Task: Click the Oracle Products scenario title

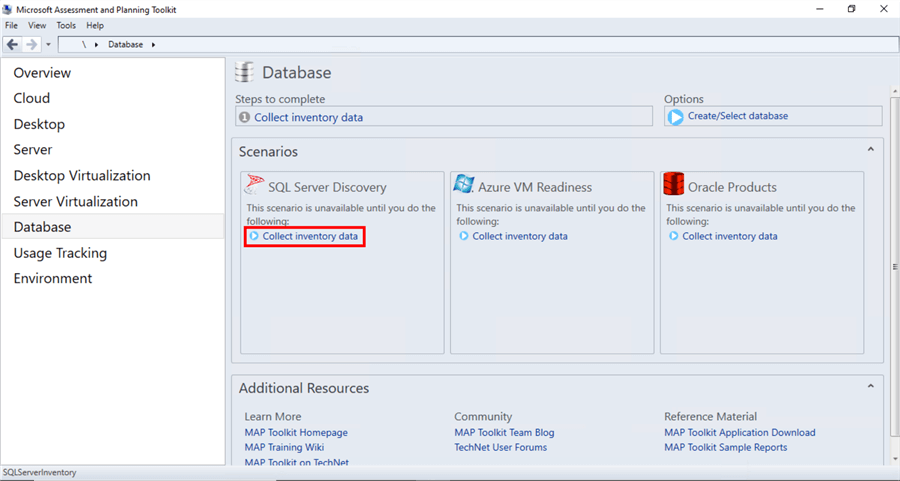Action: (x=732, y=187)
